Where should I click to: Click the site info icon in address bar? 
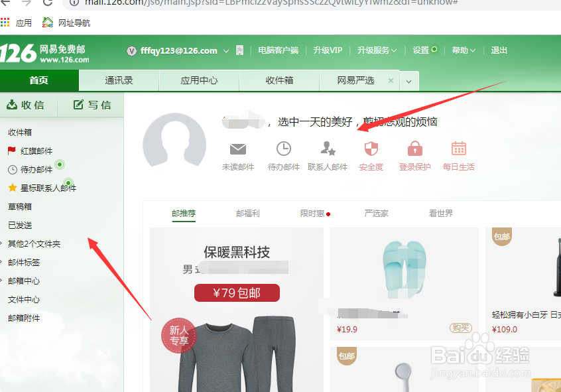click(x=74, y=3)
